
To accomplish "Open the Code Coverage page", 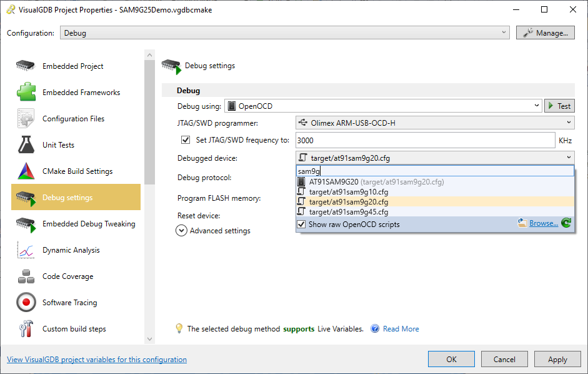I will 76,276.
